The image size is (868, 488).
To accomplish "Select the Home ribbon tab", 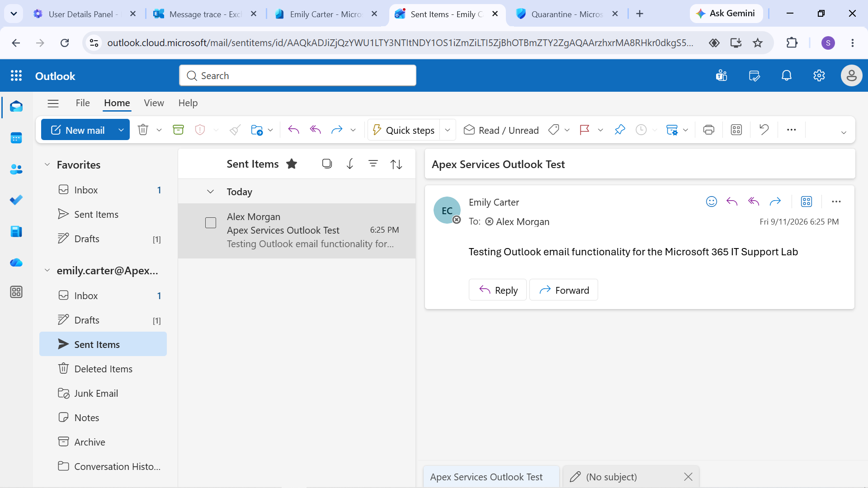I will coord(117,103).
